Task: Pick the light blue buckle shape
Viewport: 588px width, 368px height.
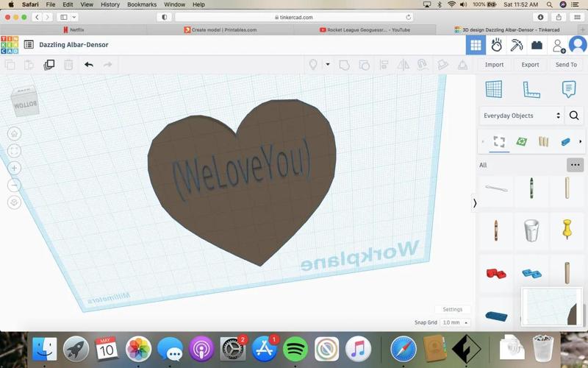Action: coord(531,273)
